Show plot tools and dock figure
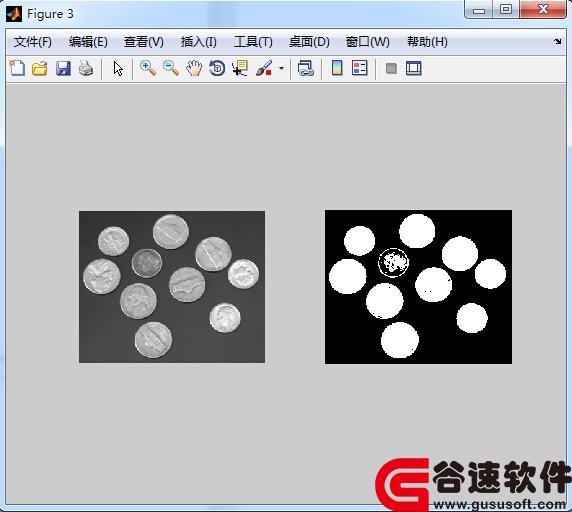The width and height of the screenshot is (572, 512). click(x=414, y=68)
